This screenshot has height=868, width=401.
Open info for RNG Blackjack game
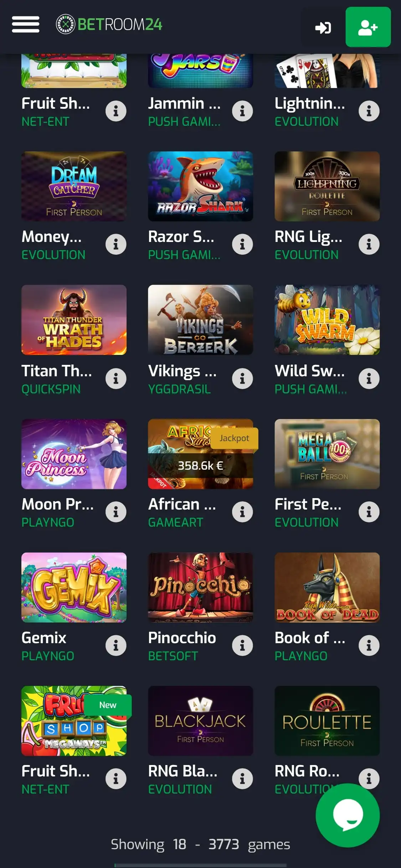coord(242,779)
